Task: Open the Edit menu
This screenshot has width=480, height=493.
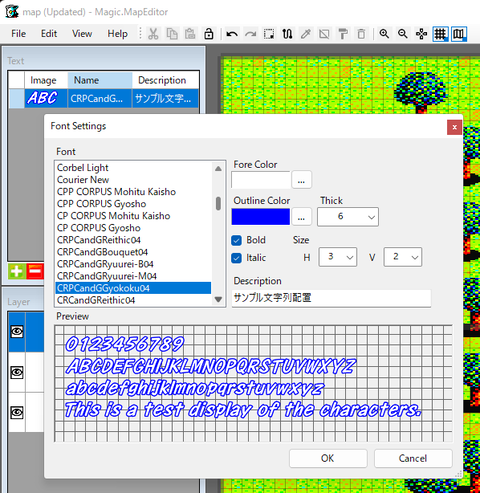Action: click(49, 34)
